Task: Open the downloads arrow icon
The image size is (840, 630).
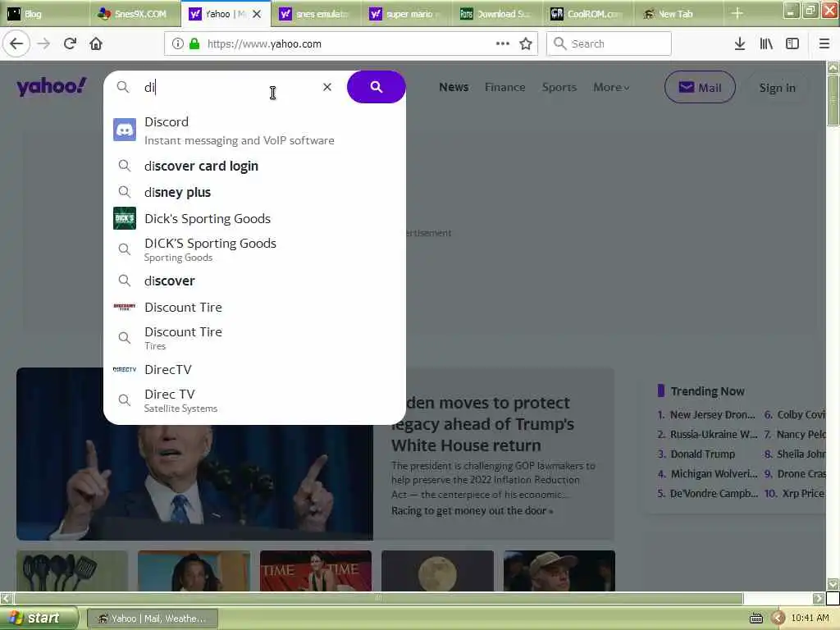Action: pyautogui.click(x=740, y=44)
